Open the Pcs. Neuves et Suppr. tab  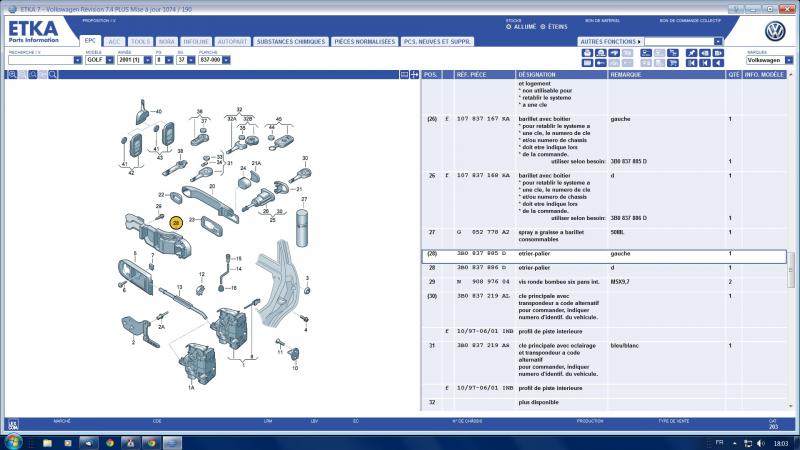(437, 42)
